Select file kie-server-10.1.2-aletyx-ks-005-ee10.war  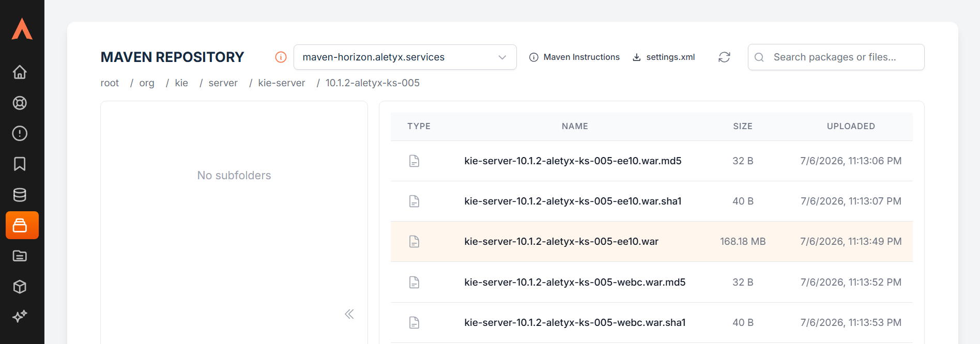561,241
